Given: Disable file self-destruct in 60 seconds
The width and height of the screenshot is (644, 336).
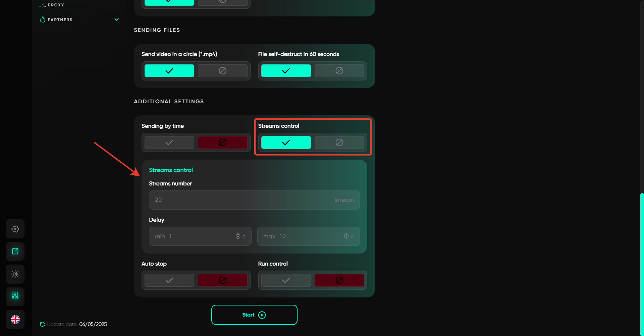Looking at the screenshot, I should 339,71.
